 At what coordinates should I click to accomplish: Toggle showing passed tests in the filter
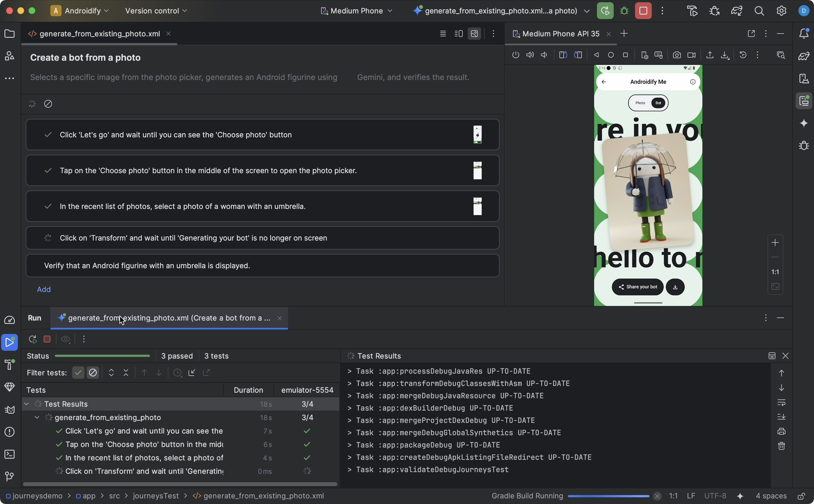78,373
